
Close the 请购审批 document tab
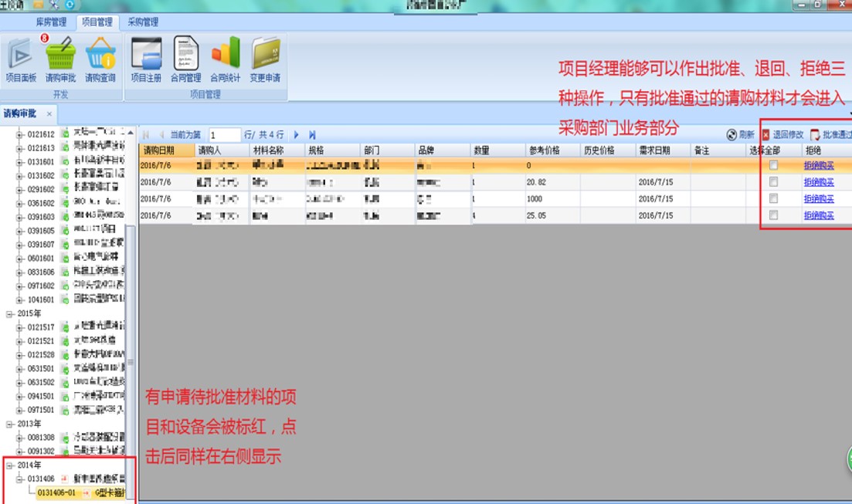pos(49,114)
